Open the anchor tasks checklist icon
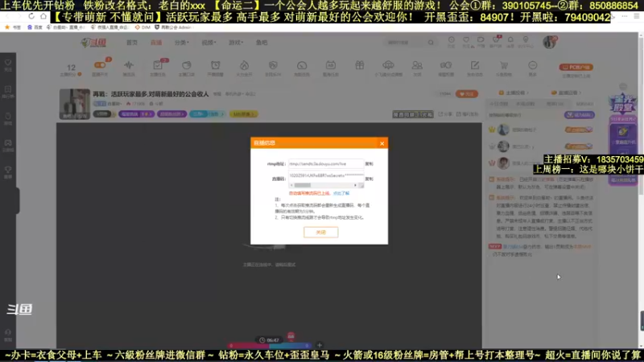644x362 pixels. coord(158,65)
